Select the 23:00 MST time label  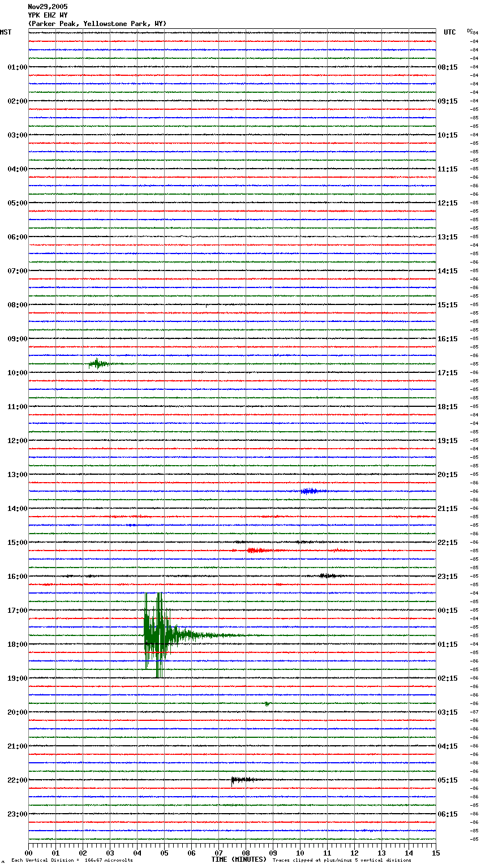[18, 814]
